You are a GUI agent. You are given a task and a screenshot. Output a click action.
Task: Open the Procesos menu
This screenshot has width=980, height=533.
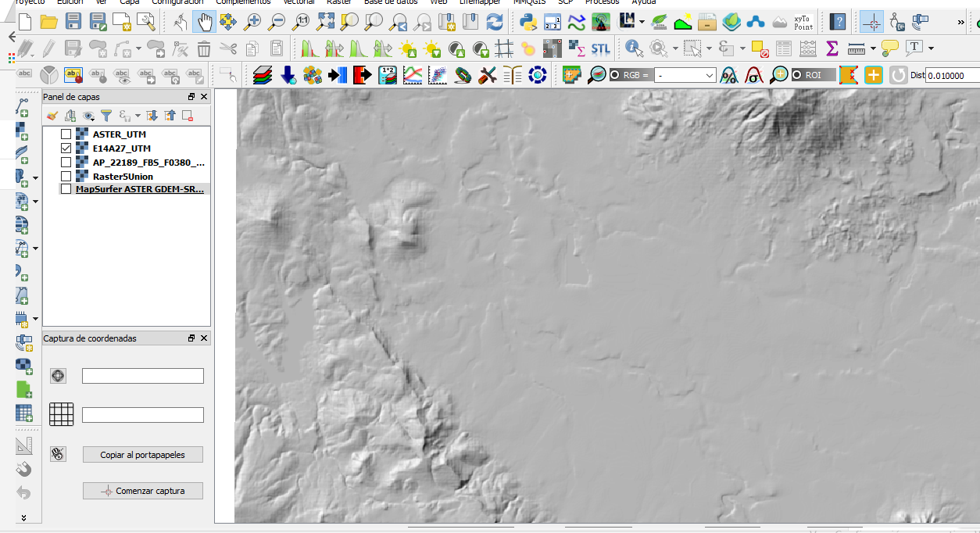click(x=602, y=2)
